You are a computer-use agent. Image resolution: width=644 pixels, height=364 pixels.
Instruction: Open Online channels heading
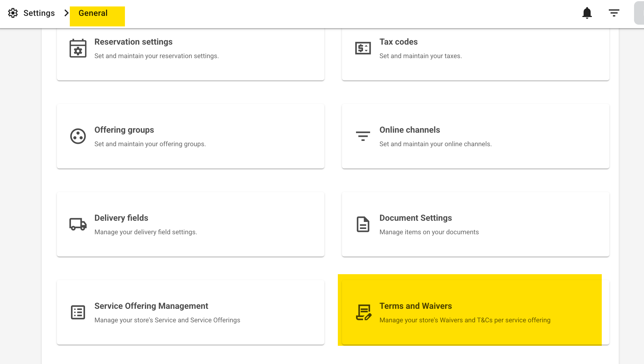(409, 130)
